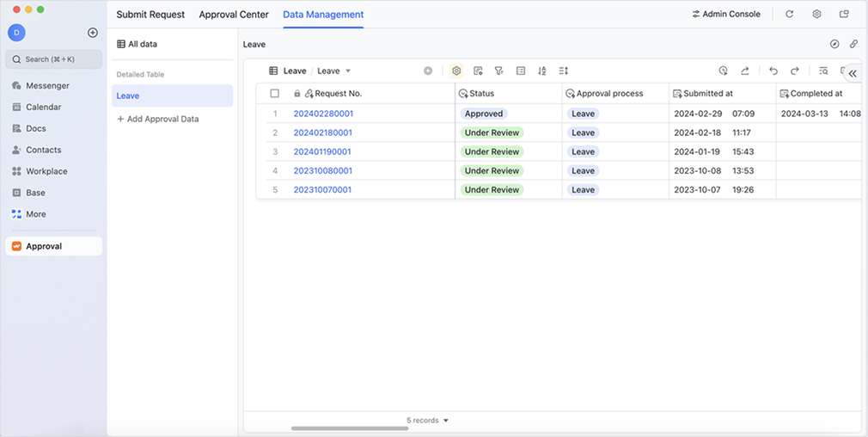This screenshot has height=437, width=868.
Task: Switch to the Submit Request tab
Action: click(x=150, y=15)
